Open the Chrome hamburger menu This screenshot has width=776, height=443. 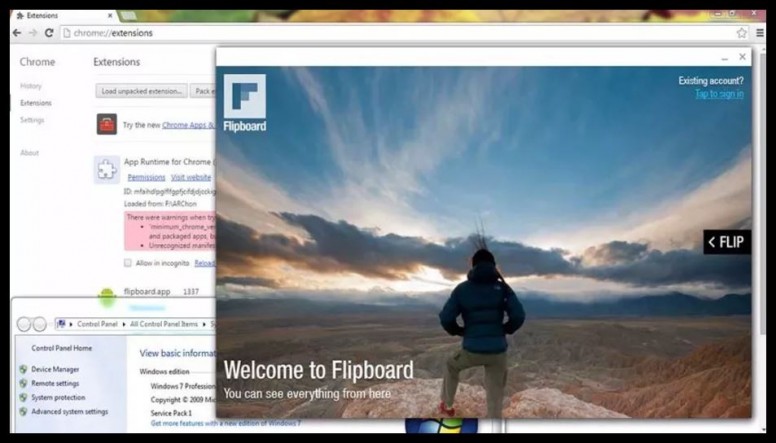point(760,33)
